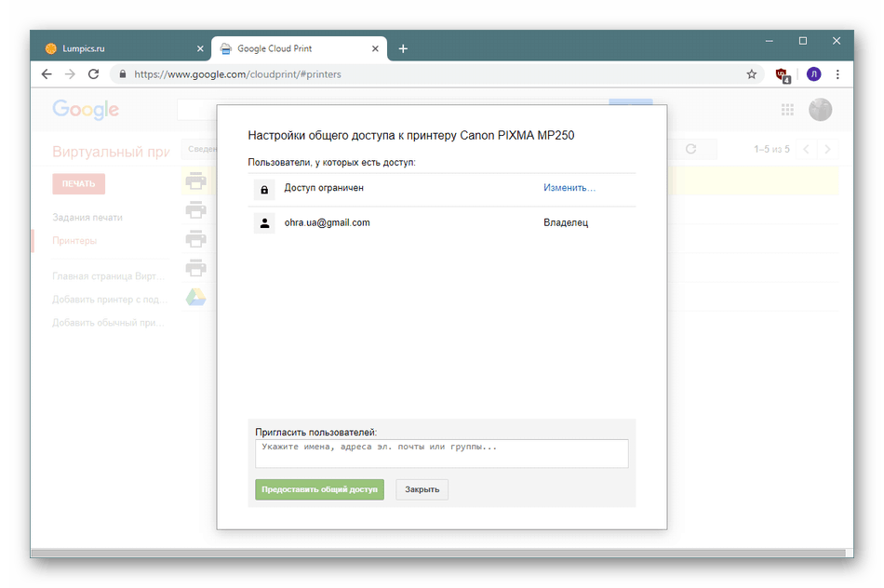Close the Google Cloud Print tab

[x=376, y=49]
